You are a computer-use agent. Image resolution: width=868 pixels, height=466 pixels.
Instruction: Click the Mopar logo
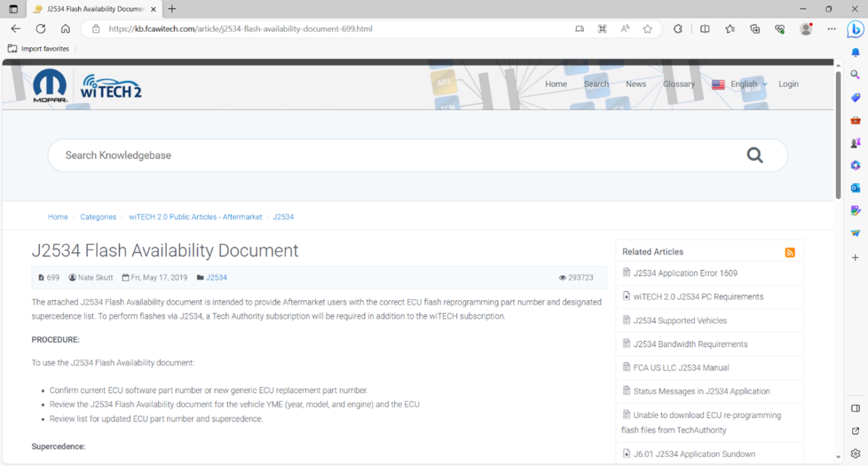pyautogui.click(x=50, y=86)
